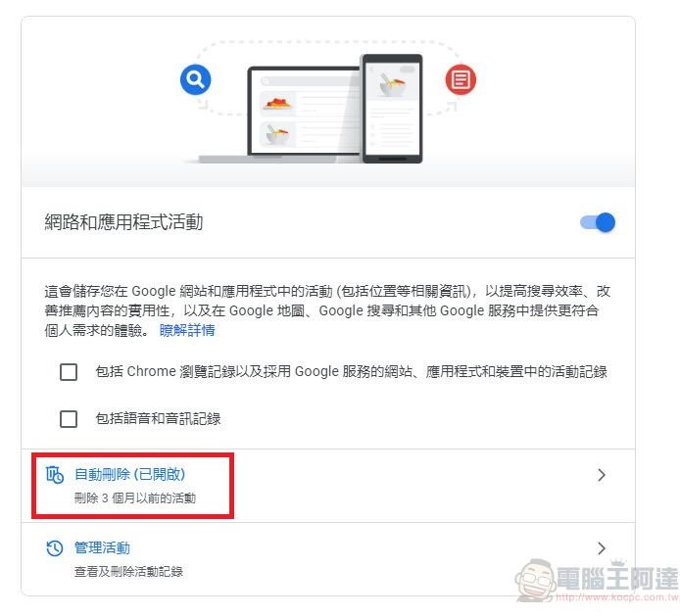Click the laptop illustration in banner
680x616 pixels.
click(x=277, y=115)
